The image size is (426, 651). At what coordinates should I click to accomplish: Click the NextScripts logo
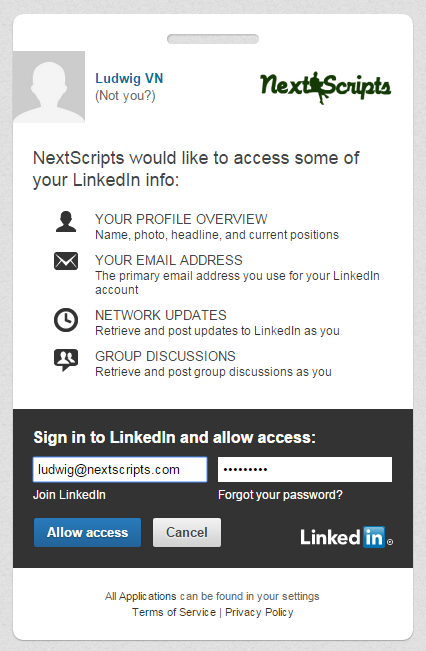pyautogui.click(x=326, y=87)
